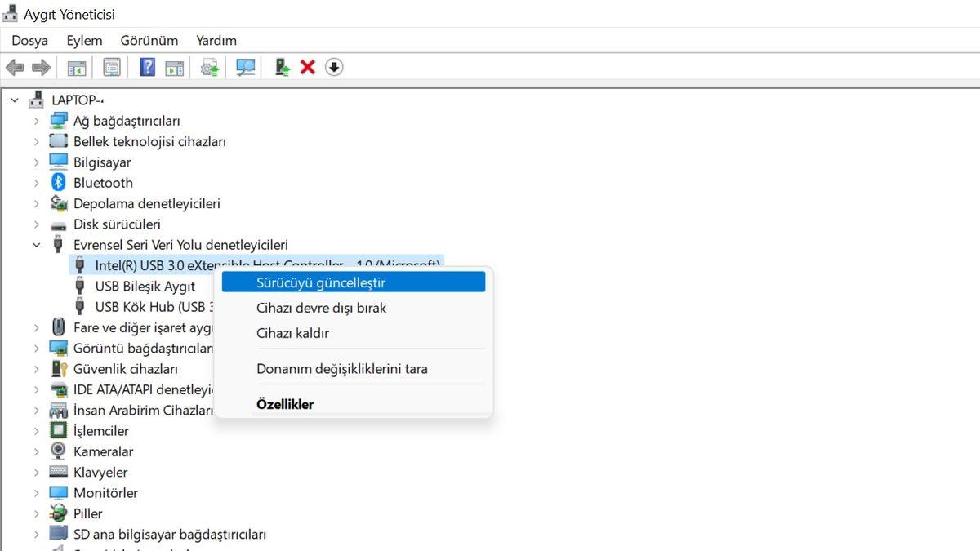This screenshot has height=551, width=980.
Task: Click the Properties toolbar icon
Action: (111, 67)
